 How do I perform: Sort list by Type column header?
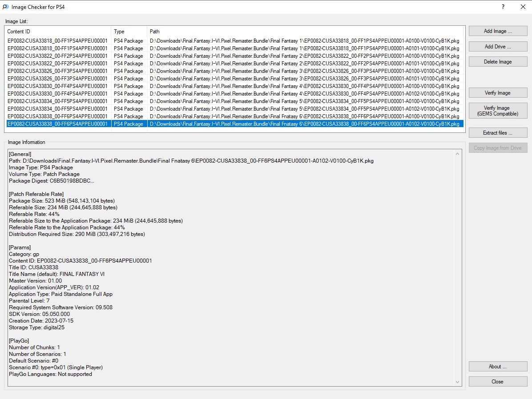[129, 32]
